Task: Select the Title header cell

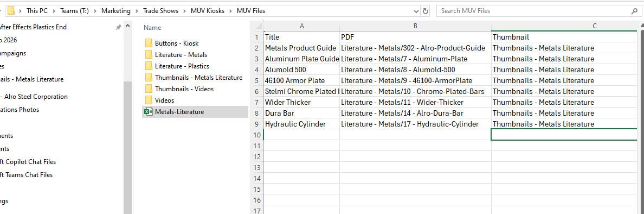Action: 301,37
